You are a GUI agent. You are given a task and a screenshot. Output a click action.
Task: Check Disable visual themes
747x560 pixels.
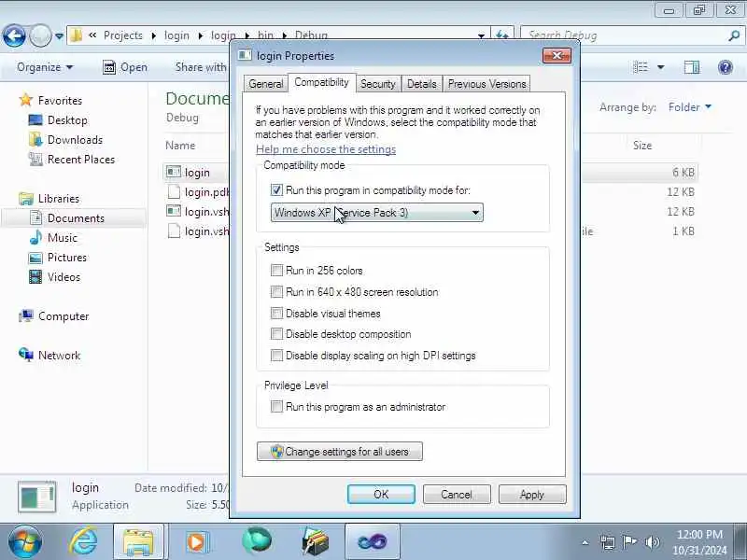[276, 314]
